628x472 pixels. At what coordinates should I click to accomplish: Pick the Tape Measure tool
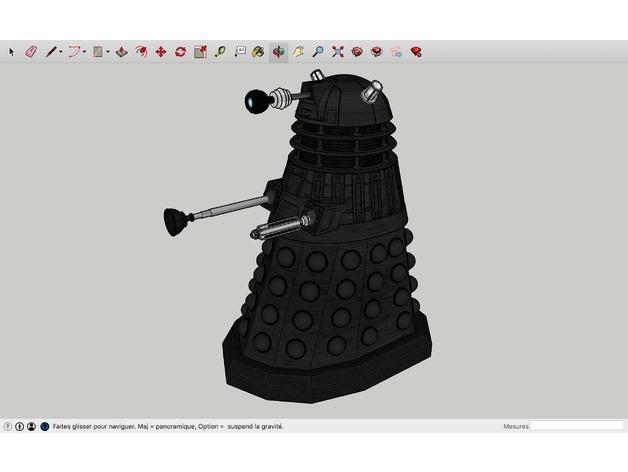point(219,52)
